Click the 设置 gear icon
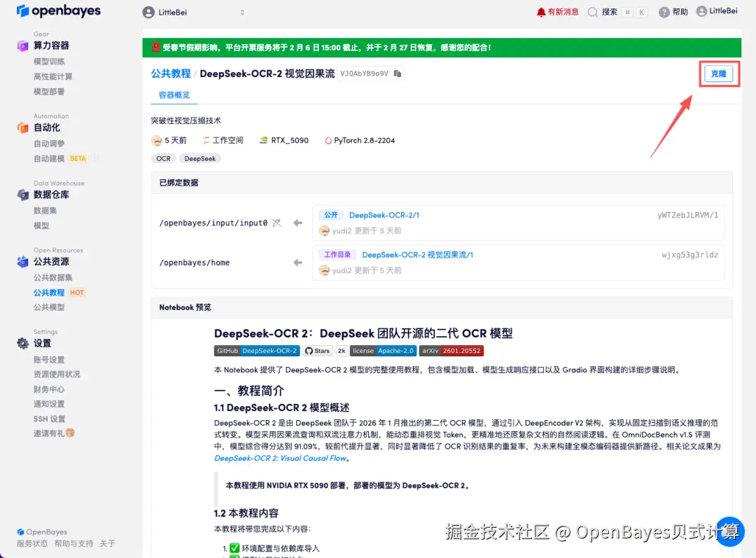Viewport: 756px width, 558px height. pyautogui.click(x=22, y=343)
